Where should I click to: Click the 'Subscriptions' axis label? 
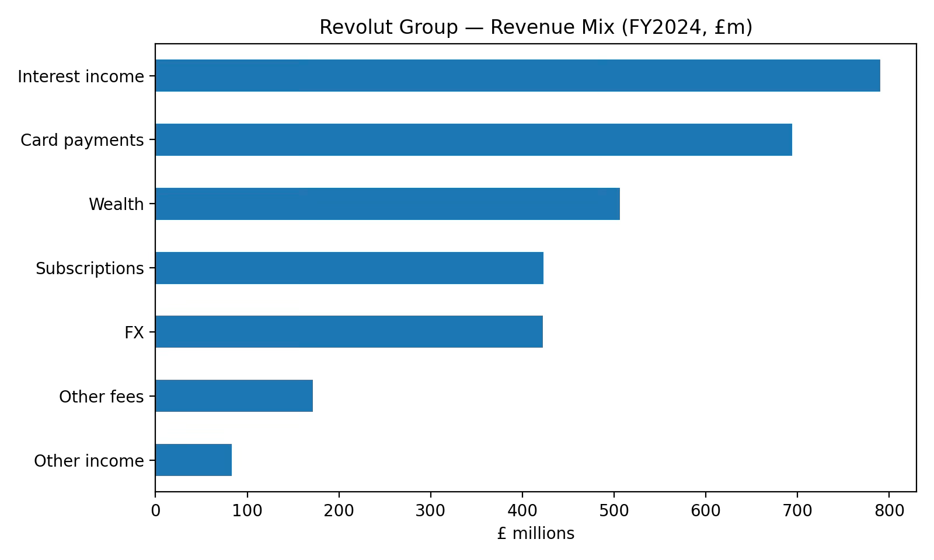89,269
